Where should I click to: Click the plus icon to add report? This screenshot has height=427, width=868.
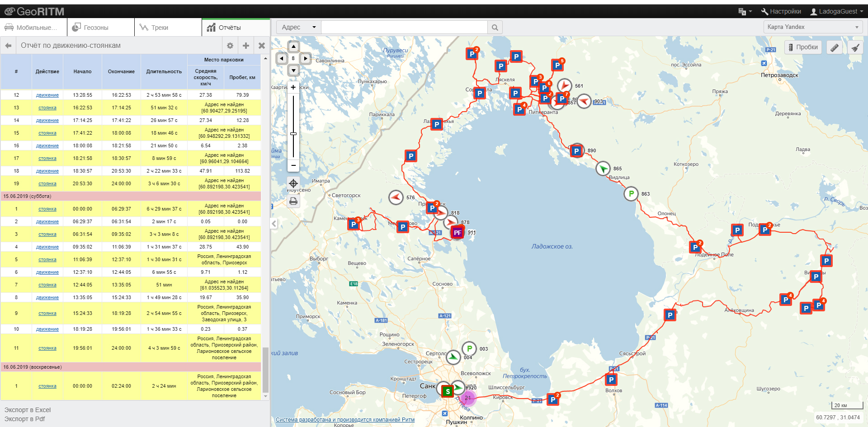coord(246,46)
